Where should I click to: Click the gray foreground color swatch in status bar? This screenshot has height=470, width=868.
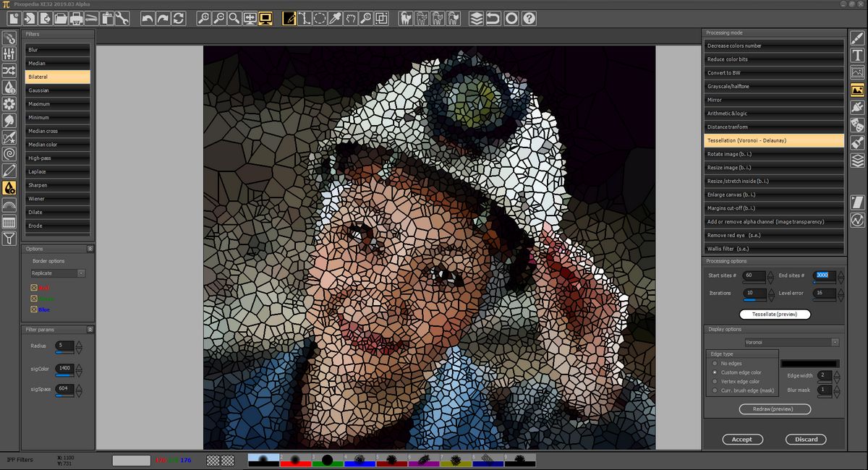pos(131,460)
